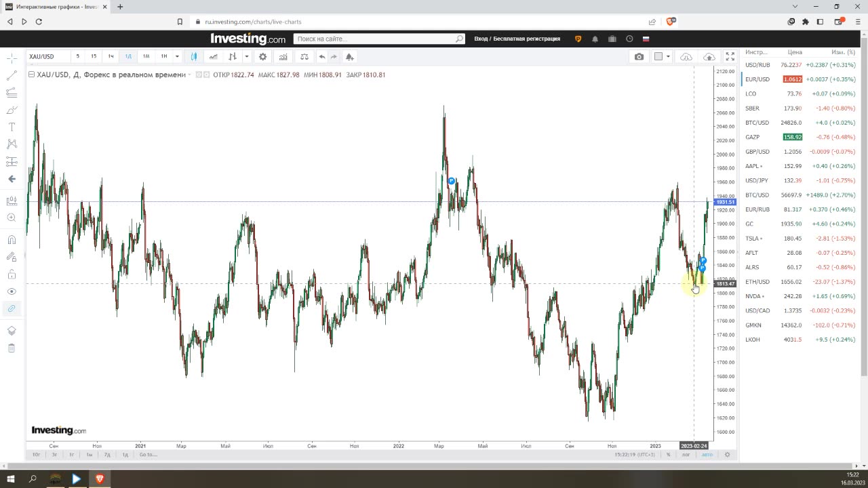The width and height of the screenshot is (868, 488).
Task: Set the chart range to 1м
Action: 89,455
